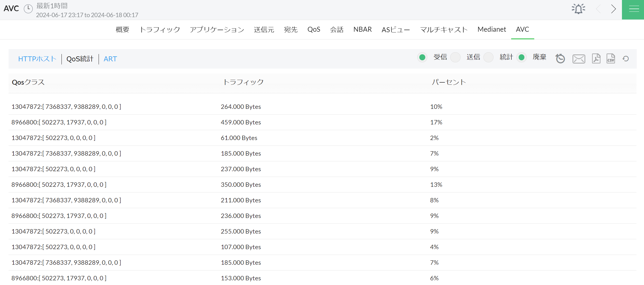The height and width of the screenshot is (285, 644).
Task: Open the HTTPホスト link
Action: click(x=37, y=59)
